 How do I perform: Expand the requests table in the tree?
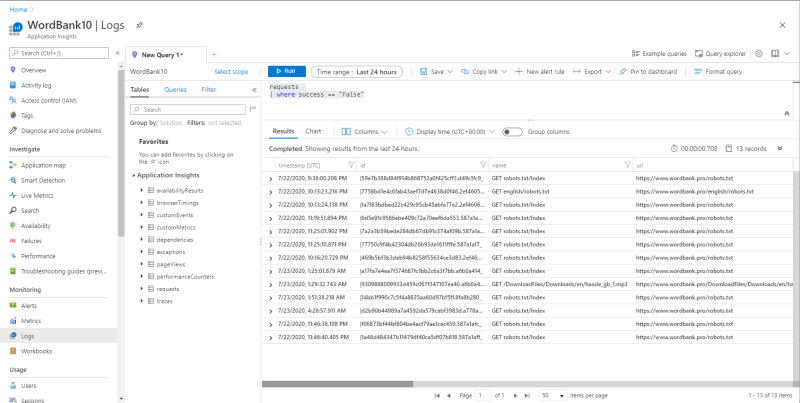(x=141, y=289)
